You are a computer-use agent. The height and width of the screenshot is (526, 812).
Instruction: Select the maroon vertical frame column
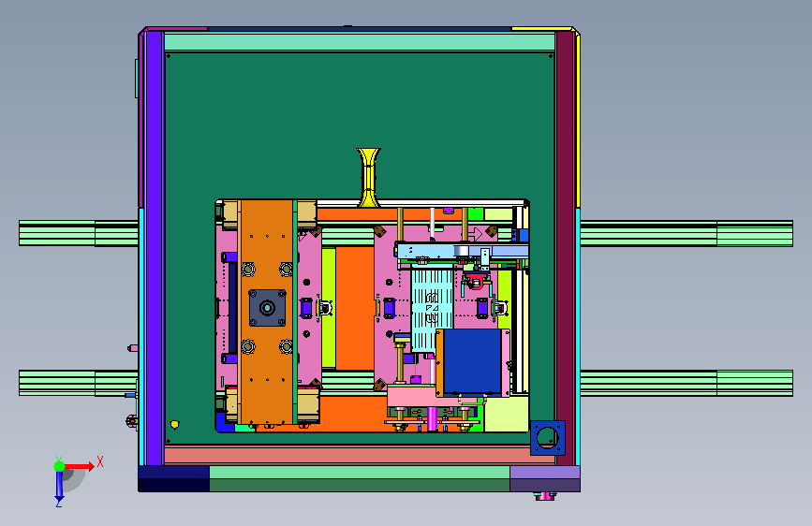pyautogui.click(x=565, y=249)
